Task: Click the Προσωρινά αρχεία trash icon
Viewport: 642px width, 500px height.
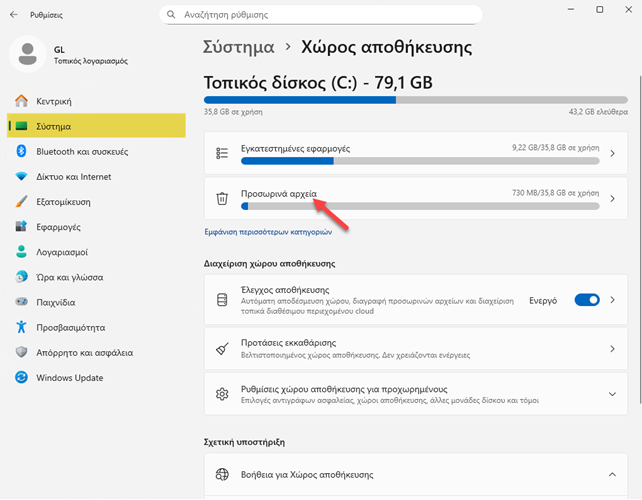Action: tap(222, 199)
